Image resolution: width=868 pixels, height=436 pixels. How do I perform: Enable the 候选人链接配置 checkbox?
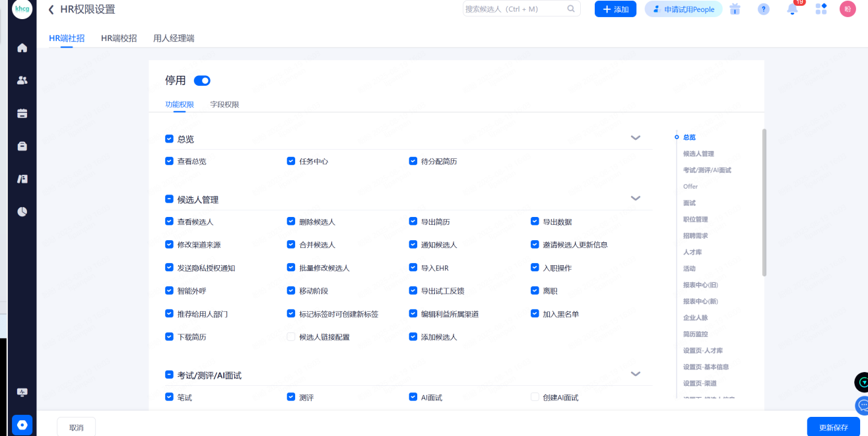click(291, 337)
